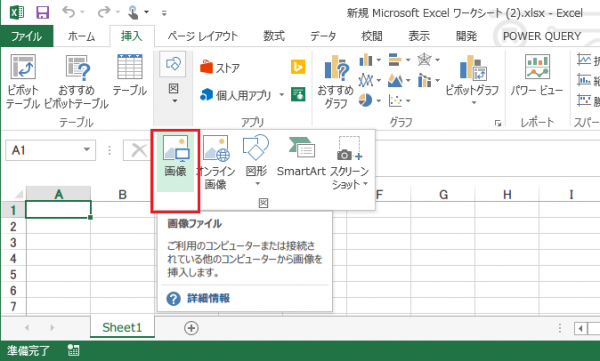This screenshot has width=600, height=361.
Task: Click horizontal scrollbar left arrow
Action: (x=580, y=328)
